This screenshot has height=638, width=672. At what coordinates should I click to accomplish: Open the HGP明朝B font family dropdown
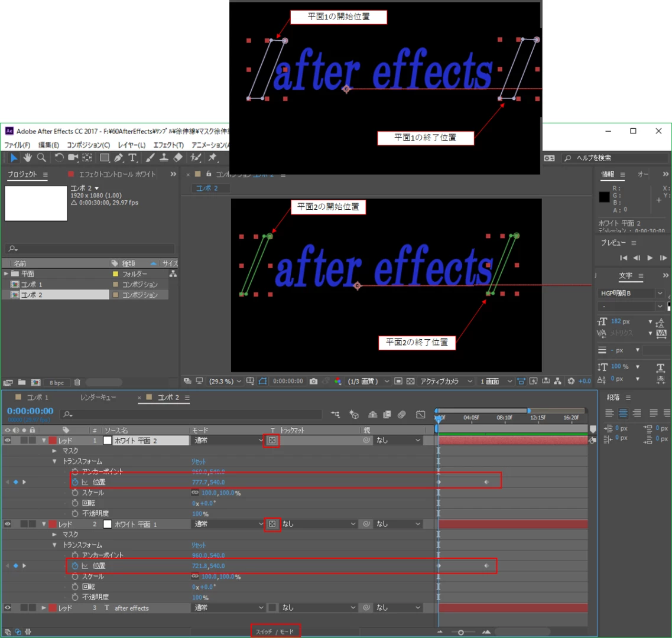pos(631,293)
